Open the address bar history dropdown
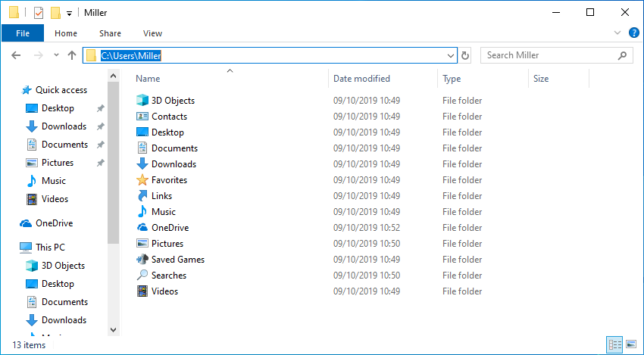 [451, 55]
